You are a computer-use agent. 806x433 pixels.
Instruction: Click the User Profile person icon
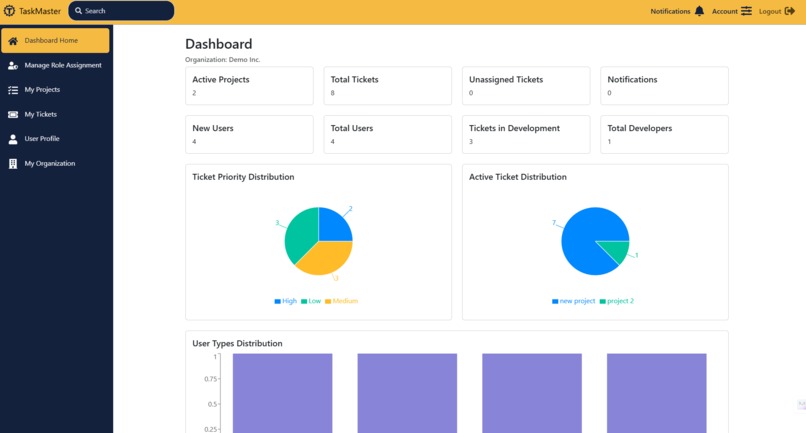point(13,139)
